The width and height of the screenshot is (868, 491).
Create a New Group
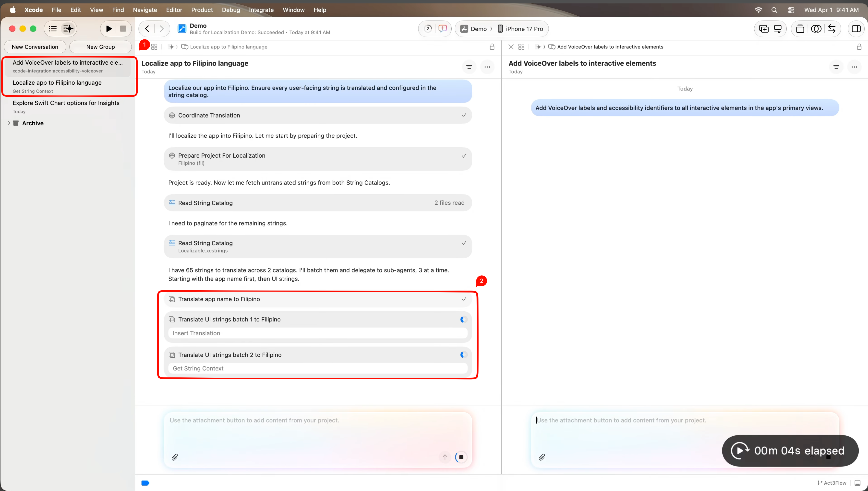[100, 47]
